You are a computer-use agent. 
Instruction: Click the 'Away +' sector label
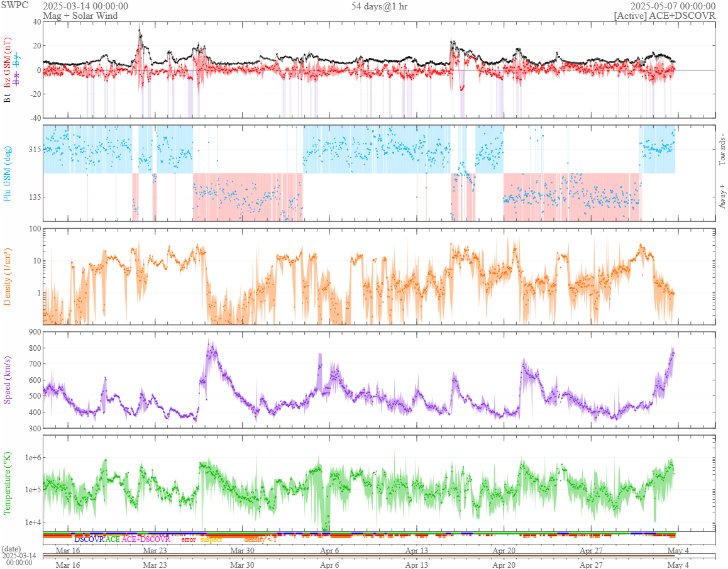pyautogui.click(x=722, y=197)
